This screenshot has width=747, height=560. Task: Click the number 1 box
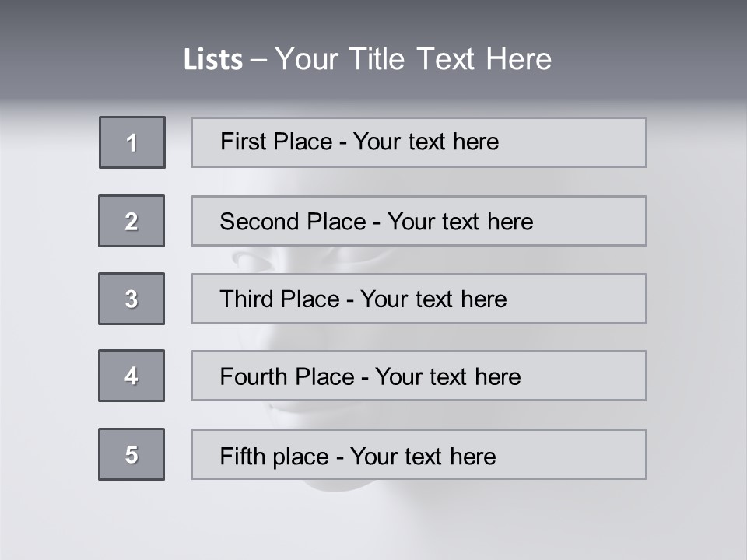coord(132,142)
